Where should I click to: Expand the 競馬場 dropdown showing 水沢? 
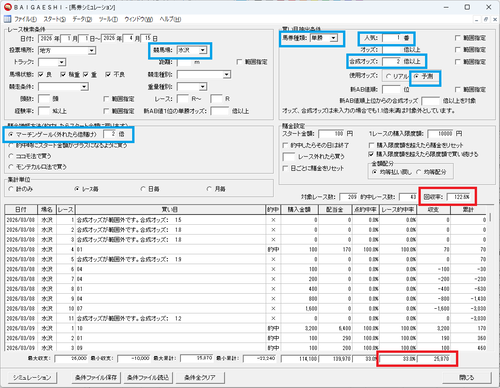pos(203,50)
